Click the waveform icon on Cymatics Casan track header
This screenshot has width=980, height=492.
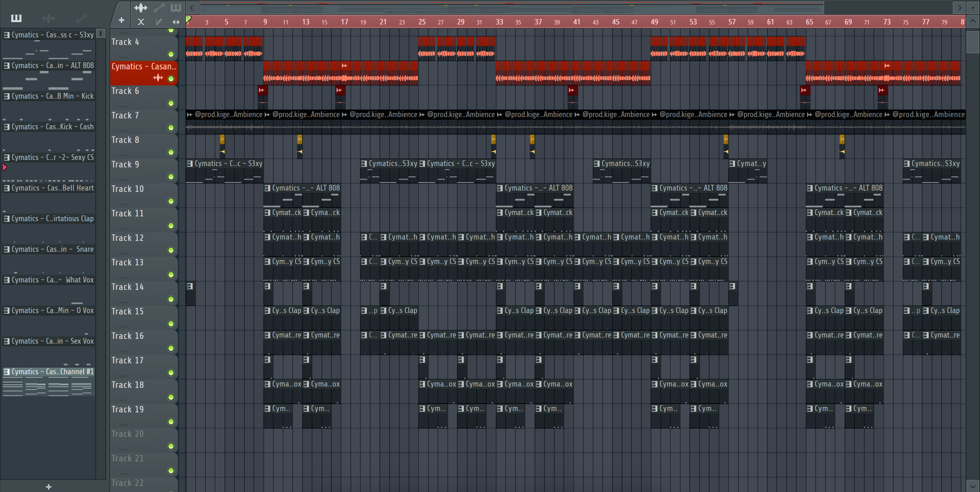(158, 78)
